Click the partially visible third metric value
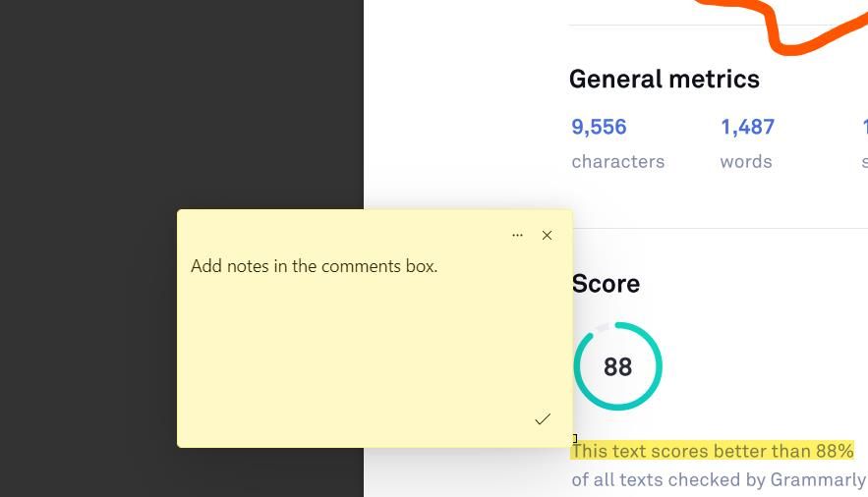The height and width of the screenshot is (497, 868). tap(865, 127)
